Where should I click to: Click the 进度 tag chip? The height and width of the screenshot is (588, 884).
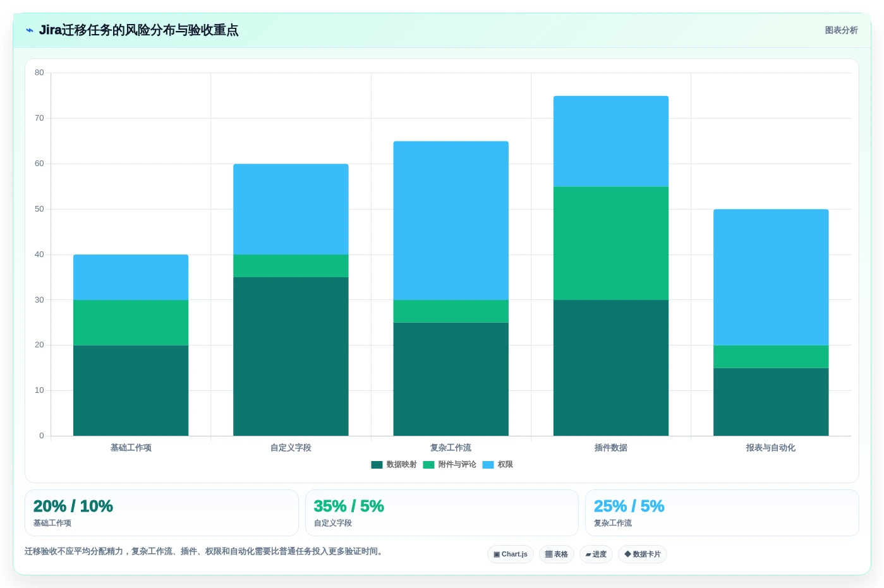(596, 555)
